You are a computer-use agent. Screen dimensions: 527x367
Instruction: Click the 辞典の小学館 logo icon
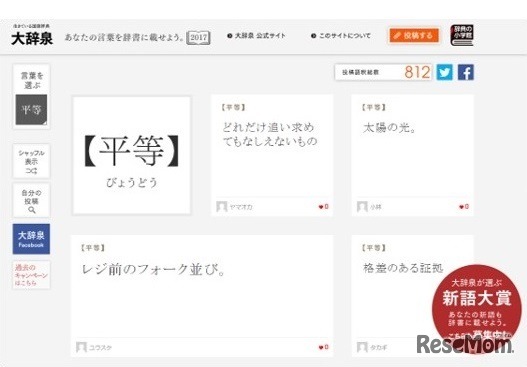[x=462, y=35]
